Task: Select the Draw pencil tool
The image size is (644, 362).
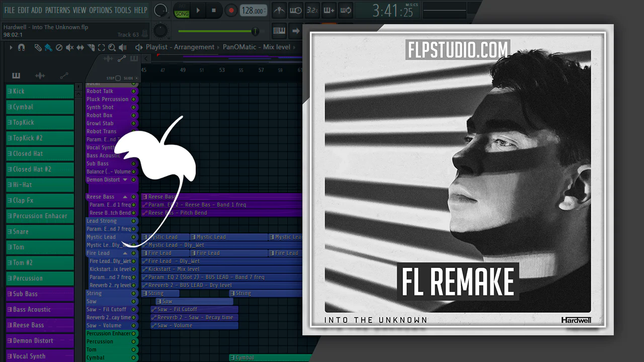Action: tap(38, 47)
